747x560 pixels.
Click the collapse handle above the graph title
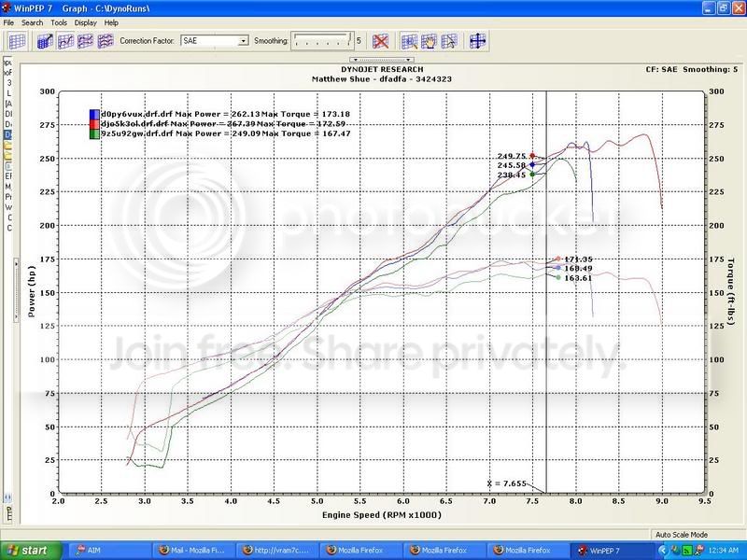point(382,60)
